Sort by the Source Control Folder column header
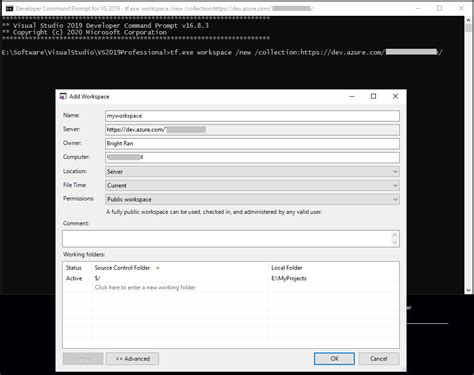Screen dimensions: 474x375 point(122,268)
